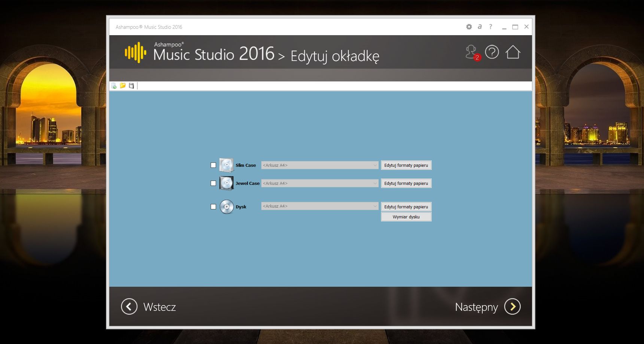Open project via yellow folder icon

pos(123,86)
